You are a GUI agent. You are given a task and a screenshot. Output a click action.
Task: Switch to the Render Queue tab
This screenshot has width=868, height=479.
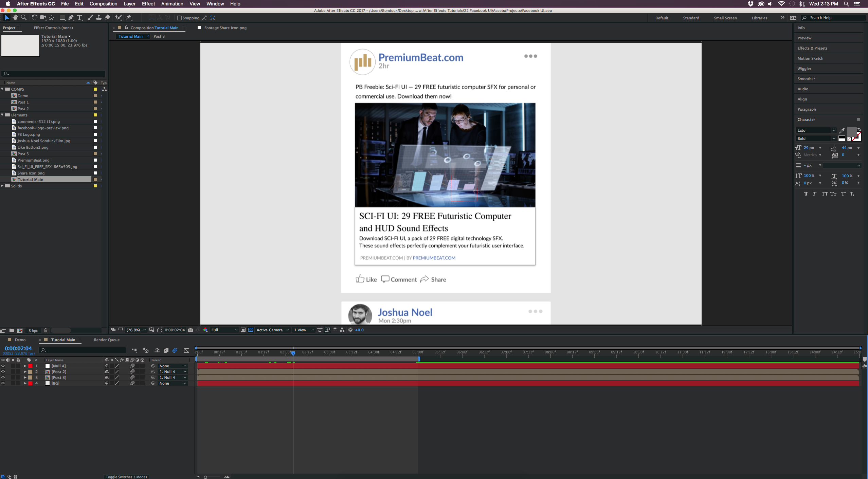tap(106, 339)
